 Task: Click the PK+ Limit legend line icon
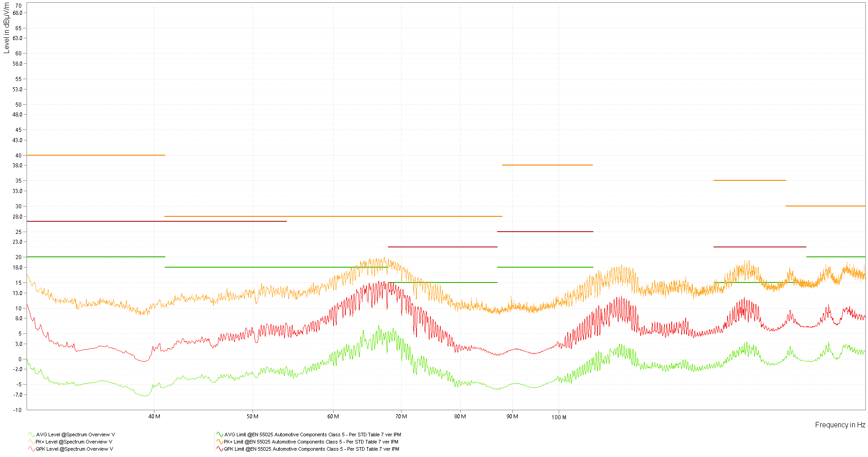pos(220,442)
